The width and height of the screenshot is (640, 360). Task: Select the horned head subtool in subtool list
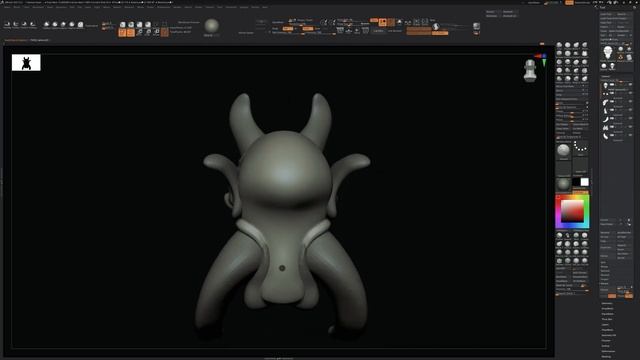(x=605, y=86)
